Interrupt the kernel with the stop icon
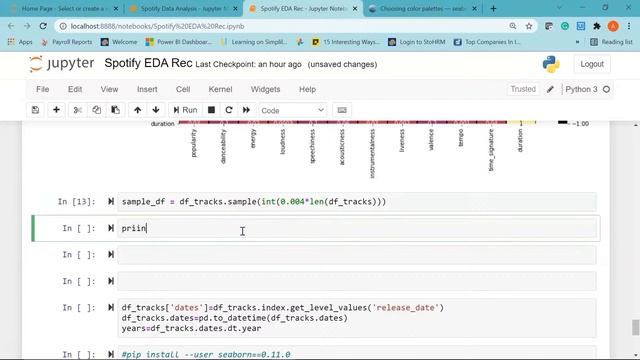Screen dimensions: 640x360 pos(211,110)
